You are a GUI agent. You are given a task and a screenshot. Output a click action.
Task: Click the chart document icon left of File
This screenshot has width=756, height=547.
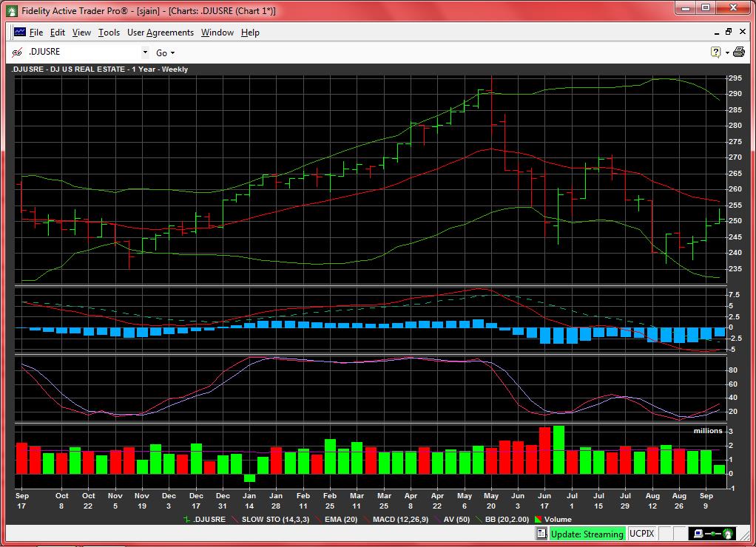click(20, 33)
